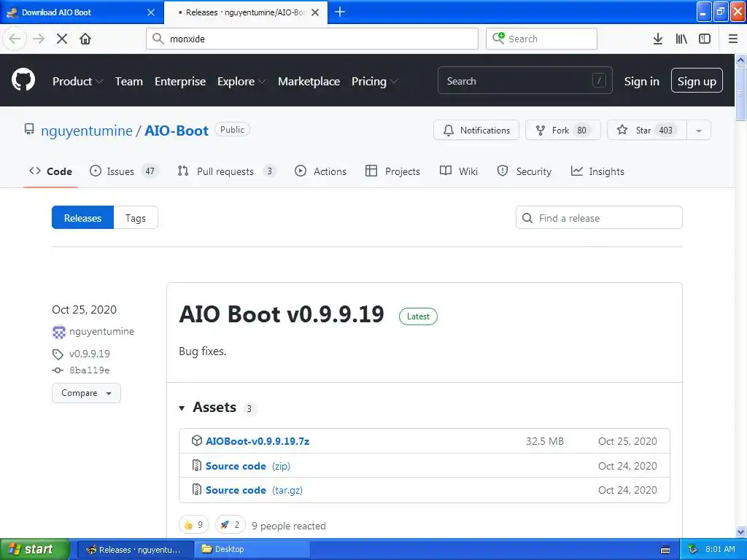Open a new browser tab with plus

pos(340,12)
